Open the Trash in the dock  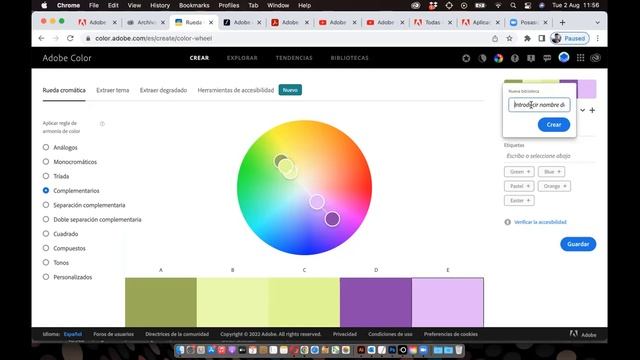[x=459, y=350]
